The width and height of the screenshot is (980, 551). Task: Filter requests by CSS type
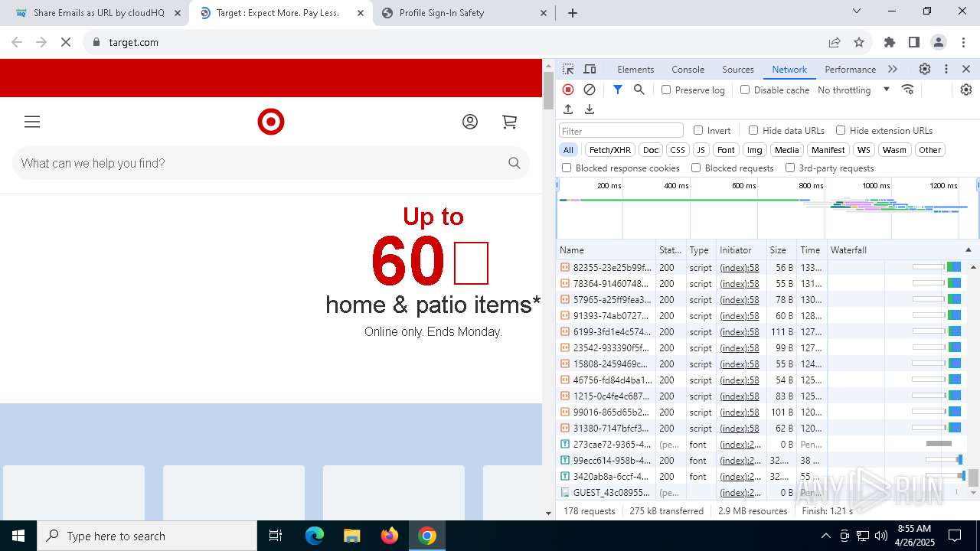(678, 150)
